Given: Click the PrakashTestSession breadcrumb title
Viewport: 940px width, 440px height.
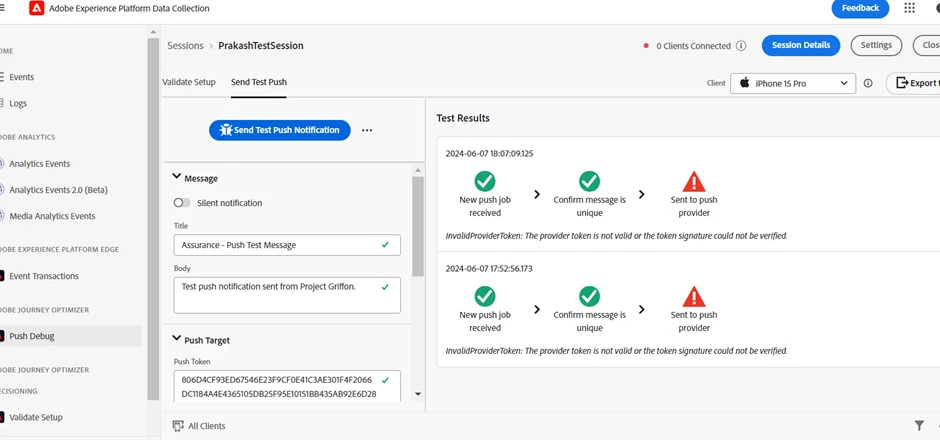Looking at the screenshot, I should coord(261,46).
